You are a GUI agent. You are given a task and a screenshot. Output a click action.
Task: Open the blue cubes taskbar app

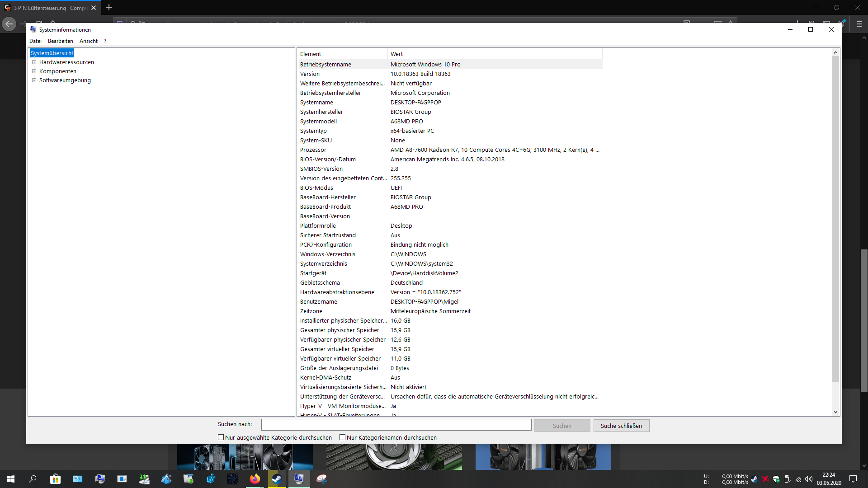211,479
